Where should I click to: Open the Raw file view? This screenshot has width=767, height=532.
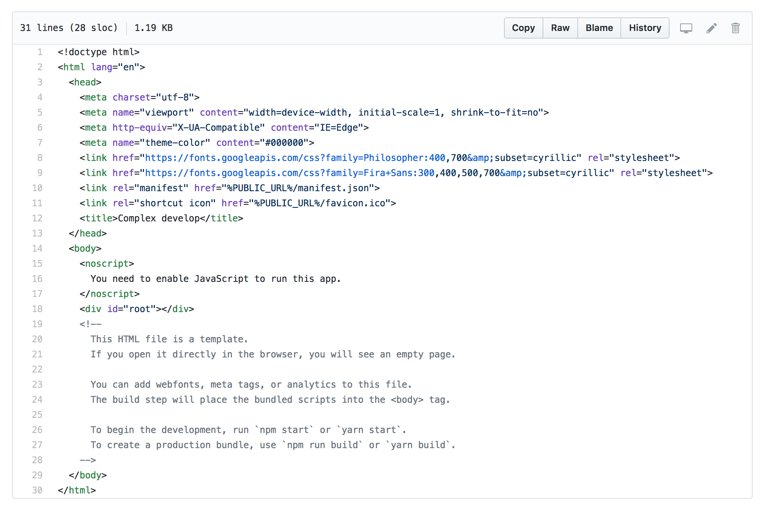point(560,28)
